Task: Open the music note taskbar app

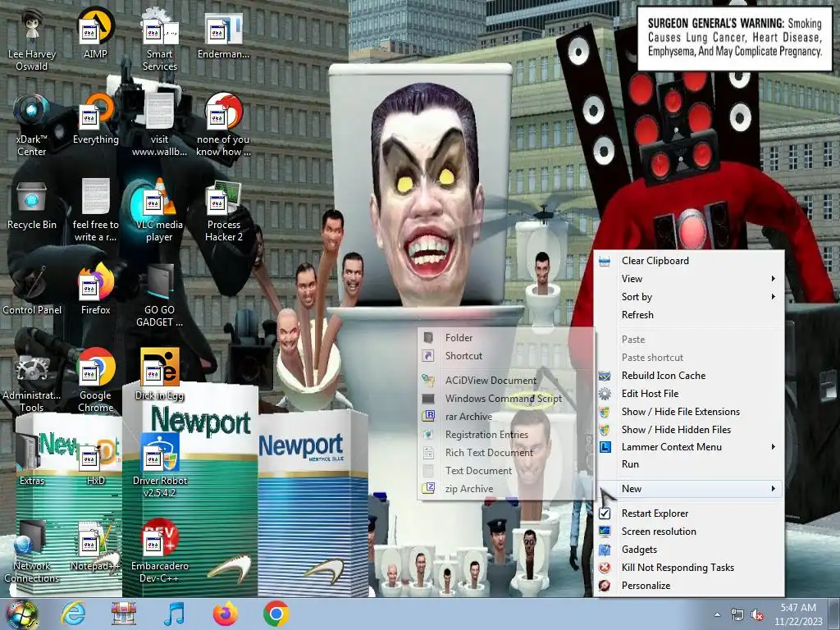Action: coord(174,614)
